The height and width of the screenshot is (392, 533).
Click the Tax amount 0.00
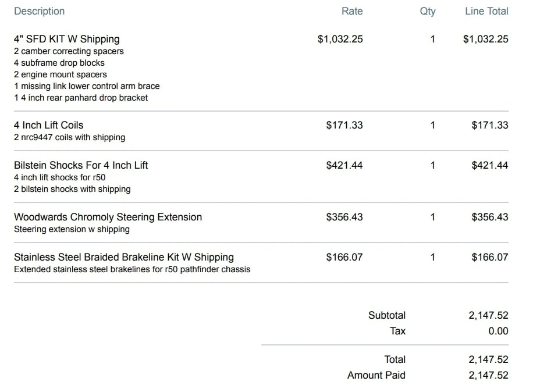tap(498, 331)
